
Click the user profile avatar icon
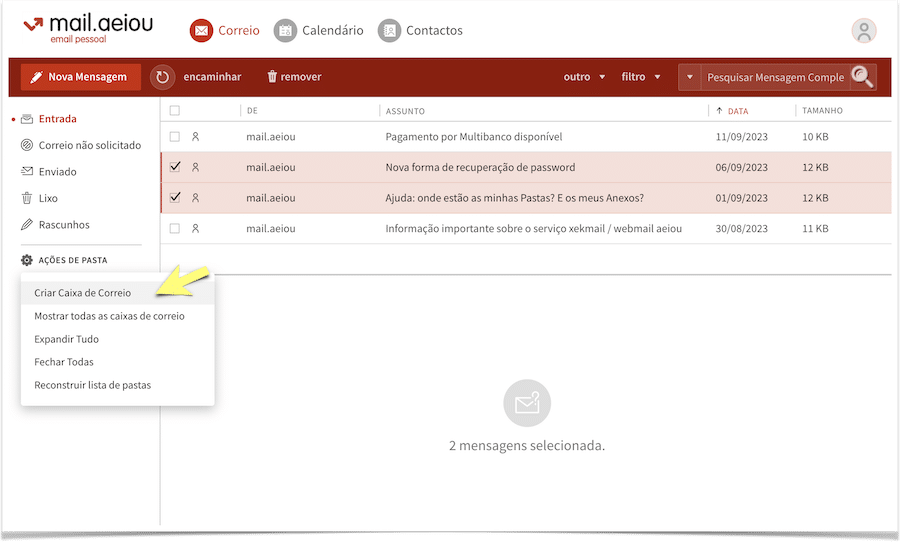(864, 31)
